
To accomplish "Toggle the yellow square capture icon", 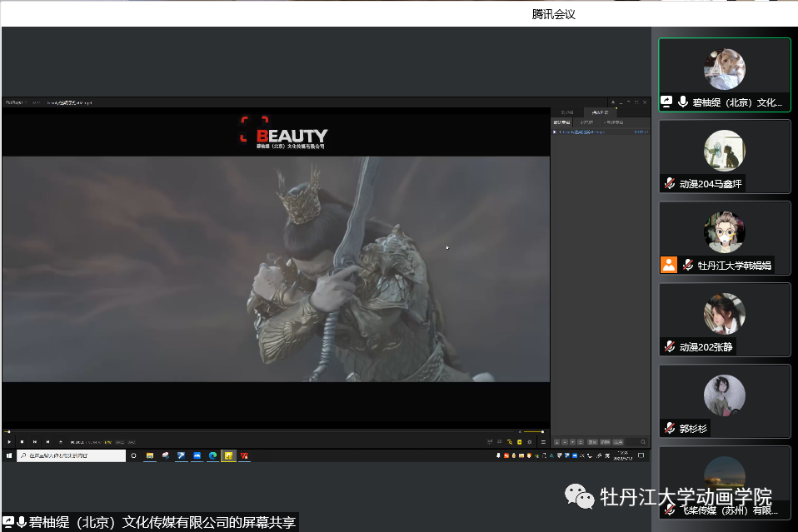I will (x=520, y=442).
